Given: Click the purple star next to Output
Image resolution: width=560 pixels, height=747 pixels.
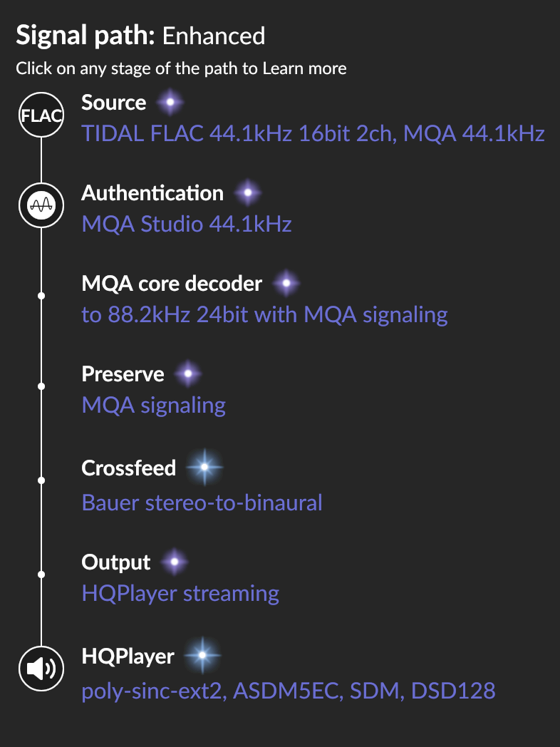Looking at the screenshot, I should click(x=175, y=562).
